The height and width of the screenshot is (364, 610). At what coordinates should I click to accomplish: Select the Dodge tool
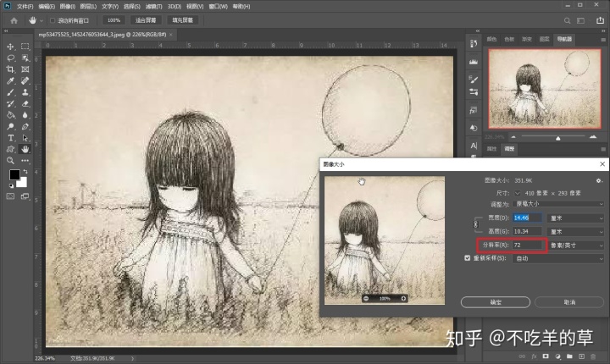click(10, 126)
